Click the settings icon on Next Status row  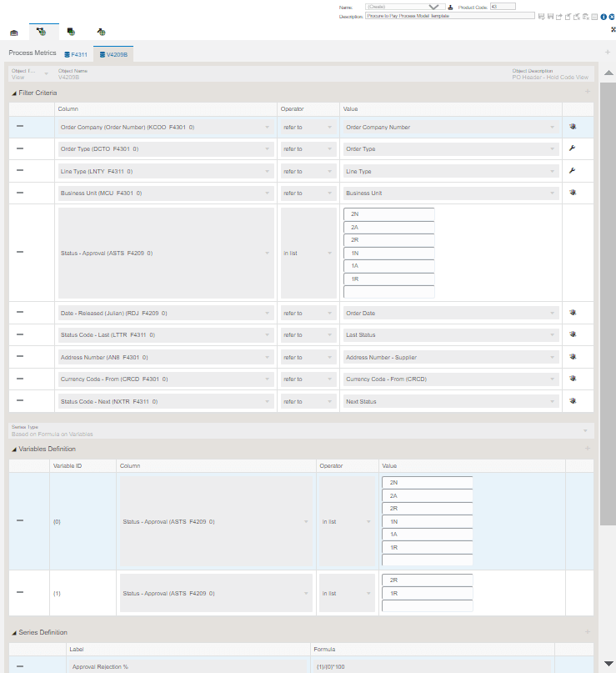pyautogui.click(x=573, y=401)
